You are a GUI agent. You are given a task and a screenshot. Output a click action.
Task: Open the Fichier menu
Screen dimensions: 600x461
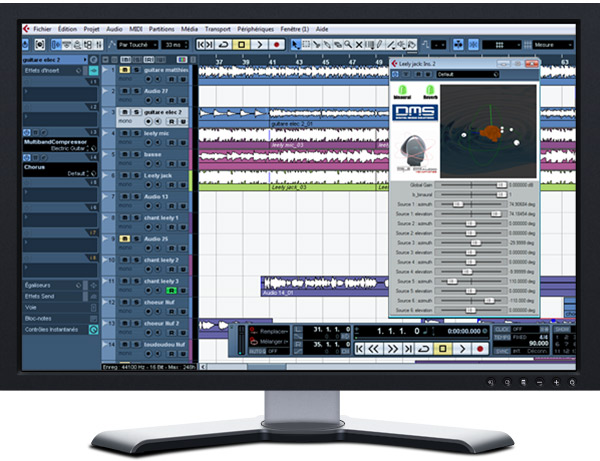pos(42,29)
